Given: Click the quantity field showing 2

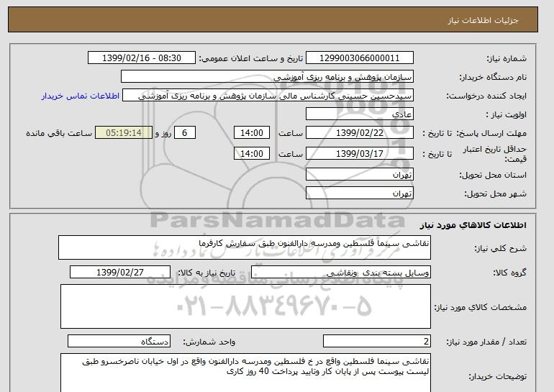Looking at the screenshot, I should [x=377, y=341].
